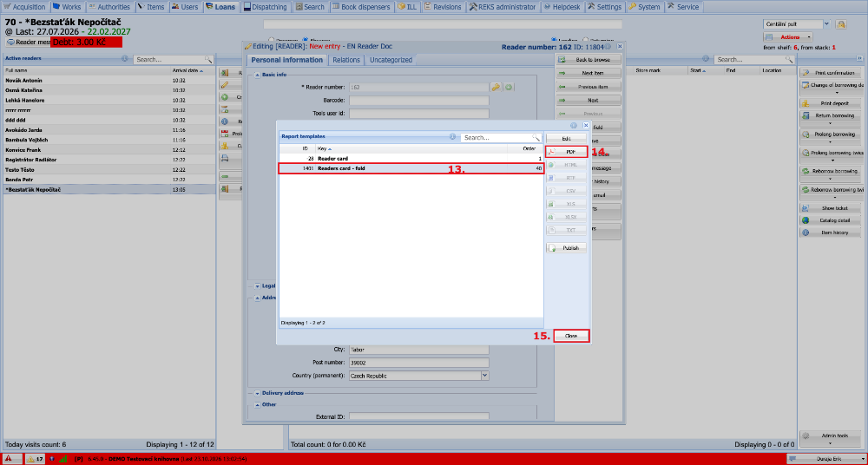Click the RTF export icon
This screenshot has width=868, height=465.
click(x=551, y=178)
